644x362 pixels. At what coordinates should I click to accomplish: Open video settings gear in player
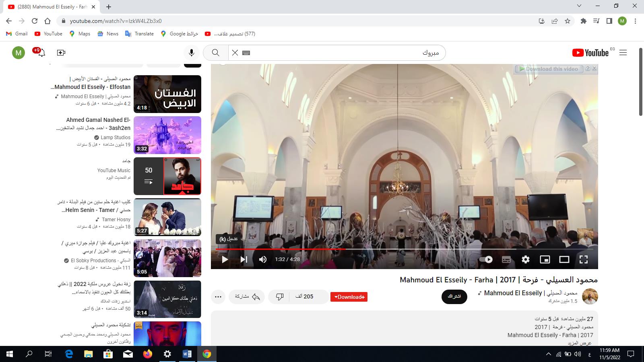coord(526,259)
